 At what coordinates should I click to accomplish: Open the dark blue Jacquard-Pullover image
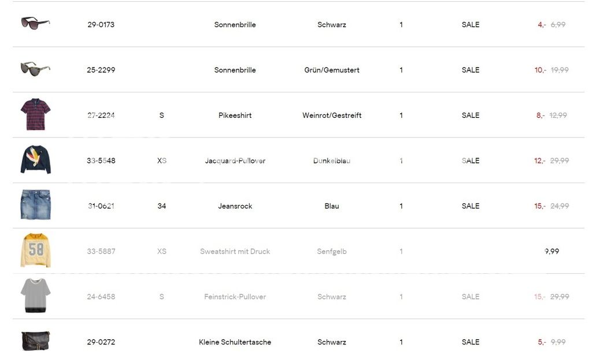[x=35, y=159]
